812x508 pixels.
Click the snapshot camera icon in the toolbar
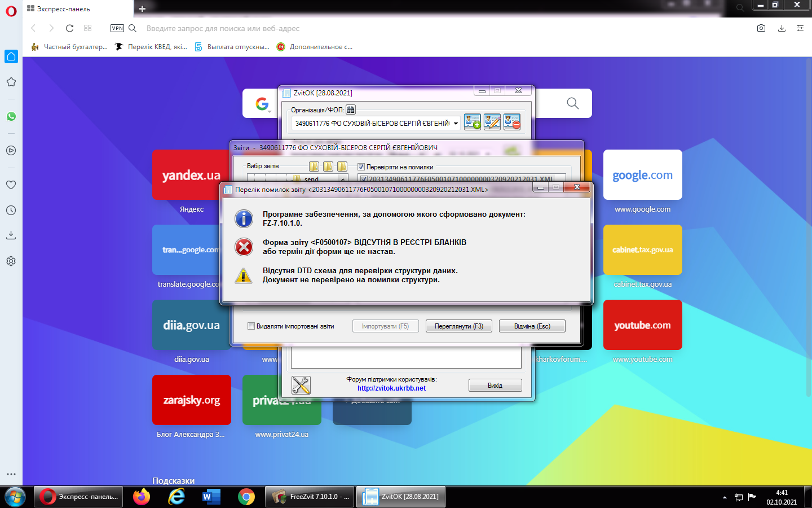(761, 28)
